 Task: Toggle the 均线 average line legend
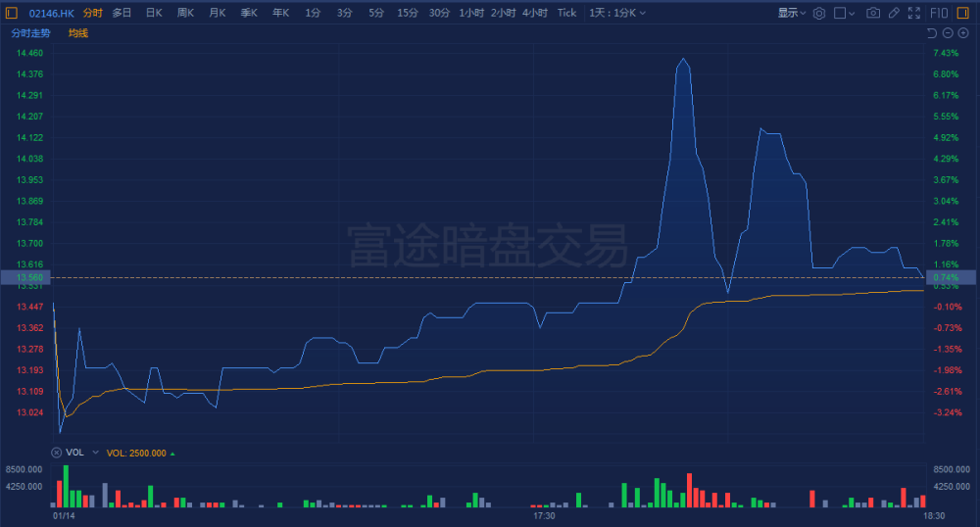click(x=78, y=33)
